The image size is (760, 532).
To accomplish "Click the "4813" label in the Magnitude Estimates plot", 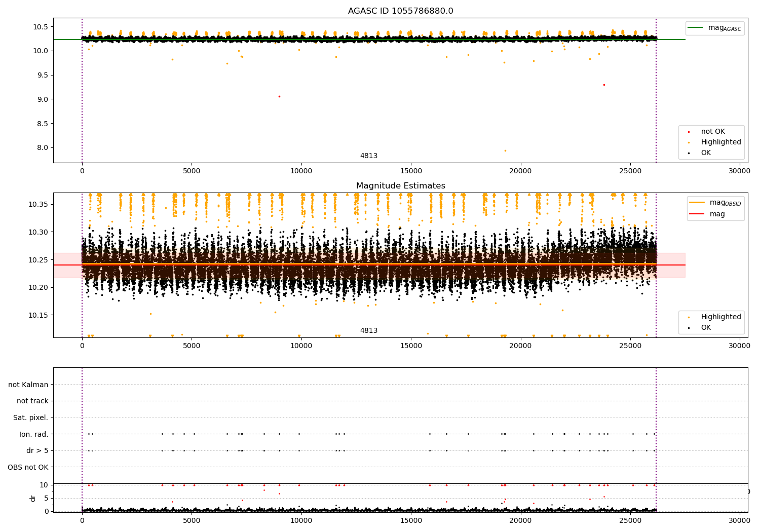I will coord(369,331).
